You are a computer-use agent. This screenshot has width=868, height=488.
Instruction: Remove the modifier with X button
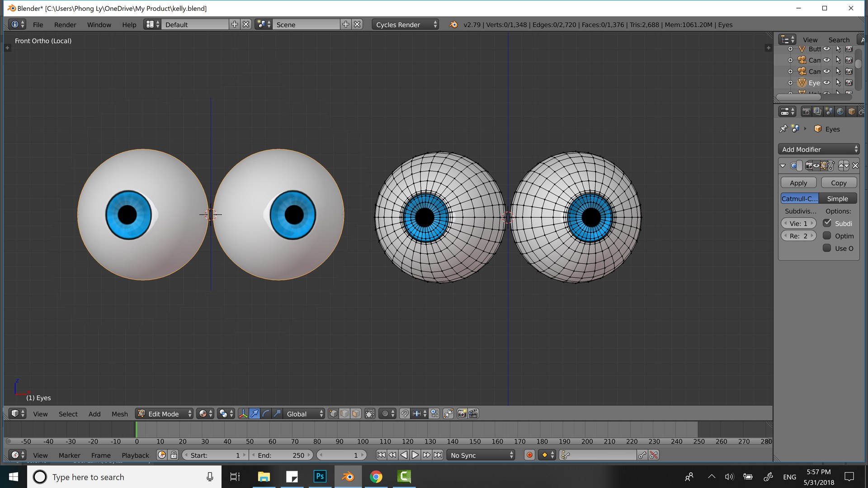coord(855,166)
